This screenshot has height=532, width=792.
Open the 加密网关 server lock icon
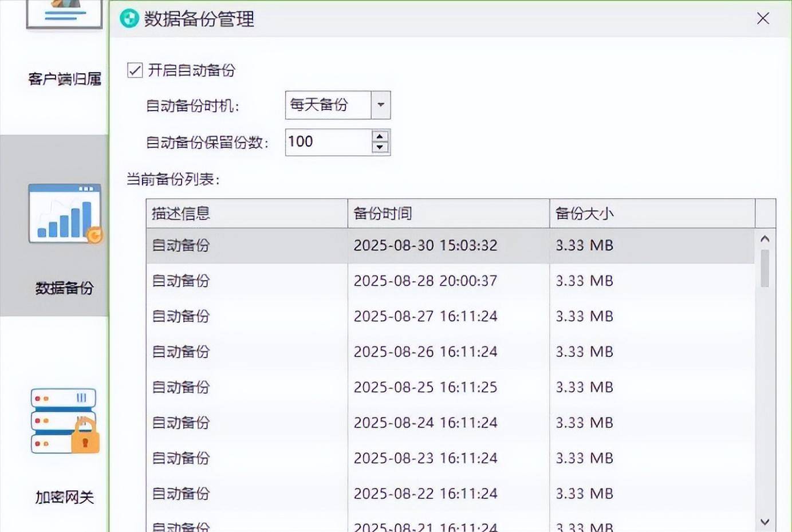pos(65,421)
